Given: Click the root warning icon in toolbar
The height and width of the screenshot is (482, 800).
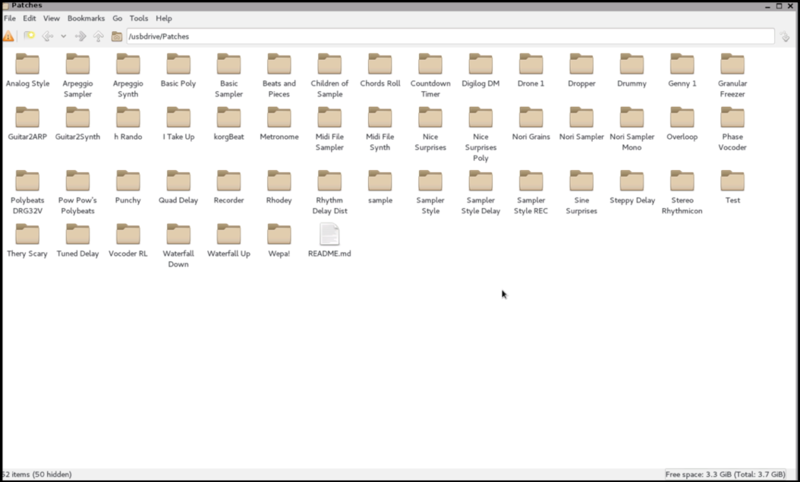Looking at the screenshot, I should [x=9, y=36].
